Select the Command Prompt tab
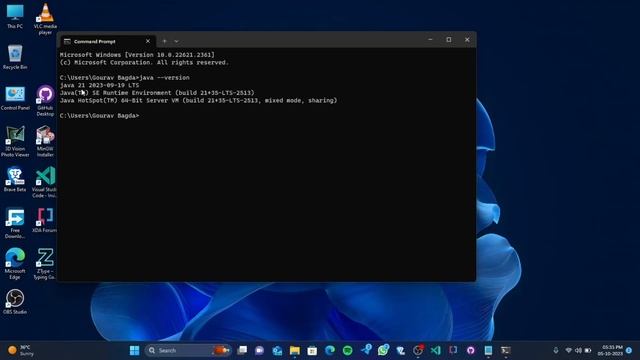 point(107,41)
